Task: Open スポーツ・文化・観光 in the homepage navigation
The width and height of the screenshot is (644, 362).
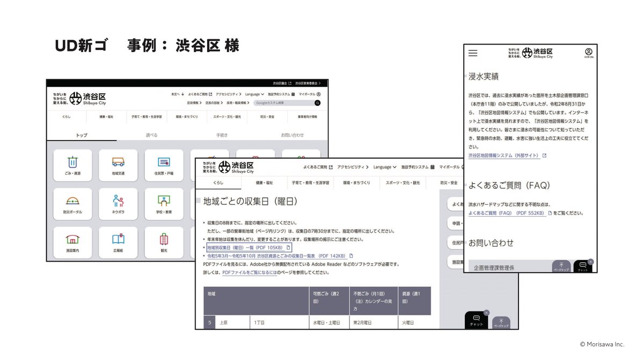Action: pos(227,116)
